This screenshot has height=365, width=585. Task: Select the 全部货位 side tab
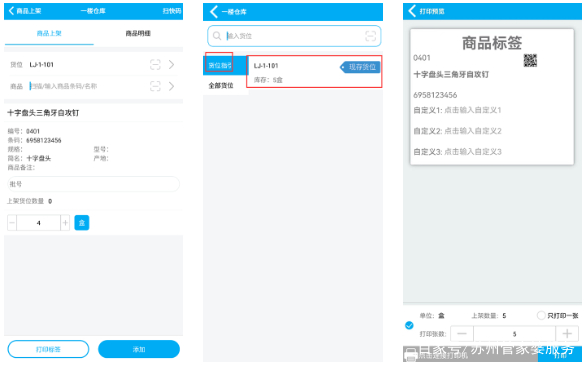pyautogui.click(x=225, y=85)
